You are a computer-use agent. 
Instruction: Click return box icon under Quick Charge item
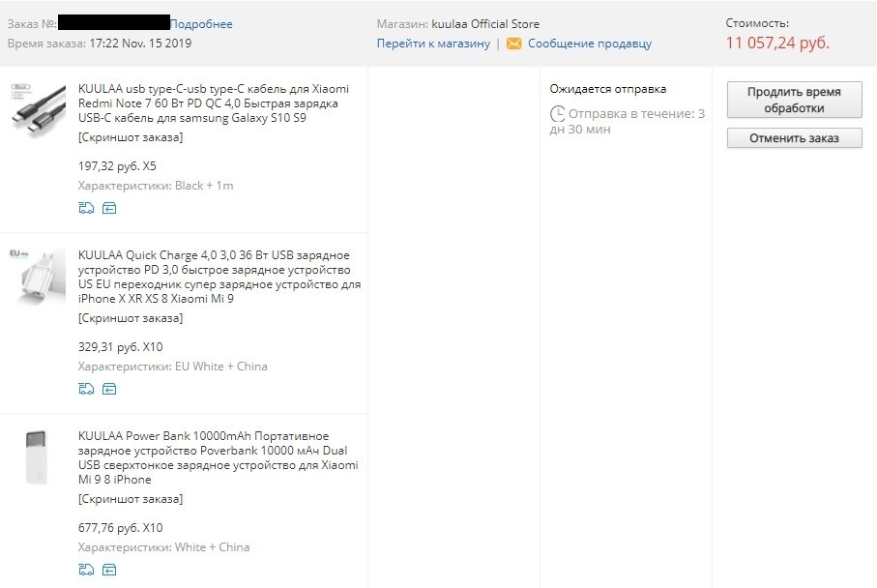coord(109,389)
